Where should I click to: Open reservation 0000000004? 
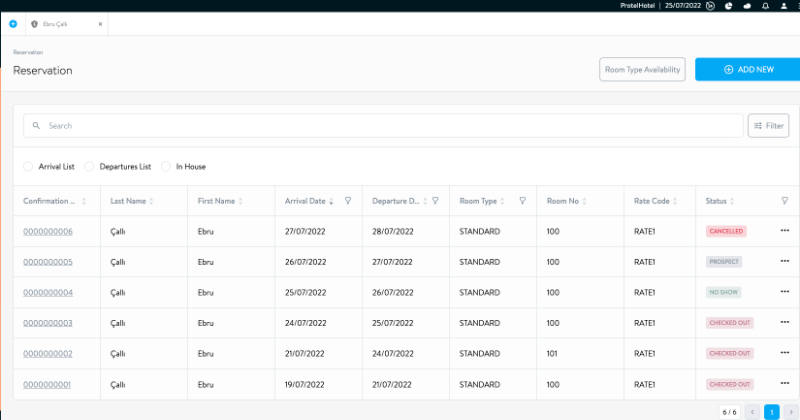coord(48,292)
